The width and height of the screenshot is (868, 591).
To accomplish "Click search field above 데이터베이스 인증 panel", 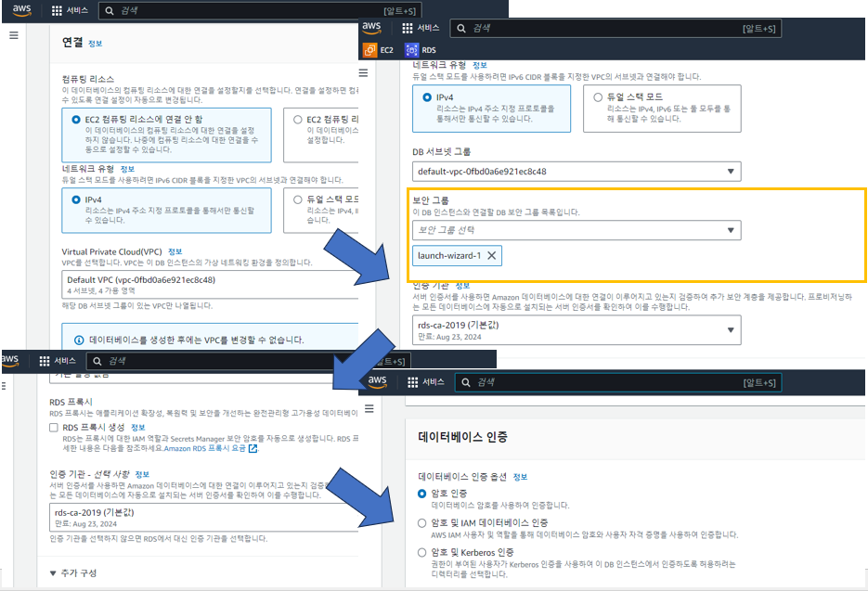I will pyautogui.click(x=618, y=382).
